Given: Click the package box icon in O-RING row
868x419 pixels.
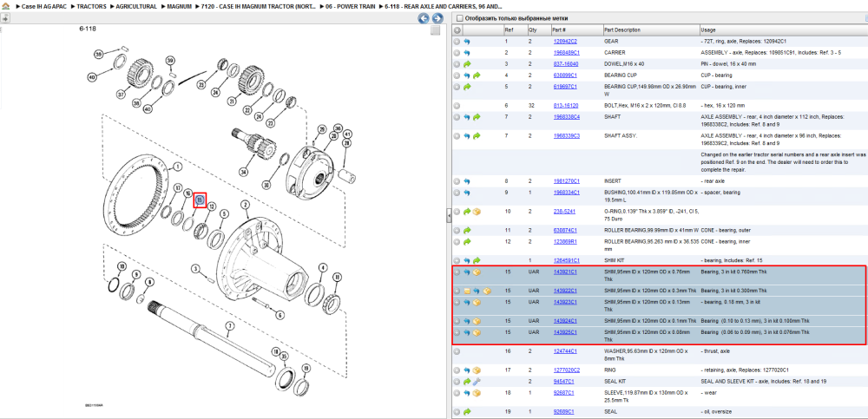Looking at the screenshot, I should point(477,212).
